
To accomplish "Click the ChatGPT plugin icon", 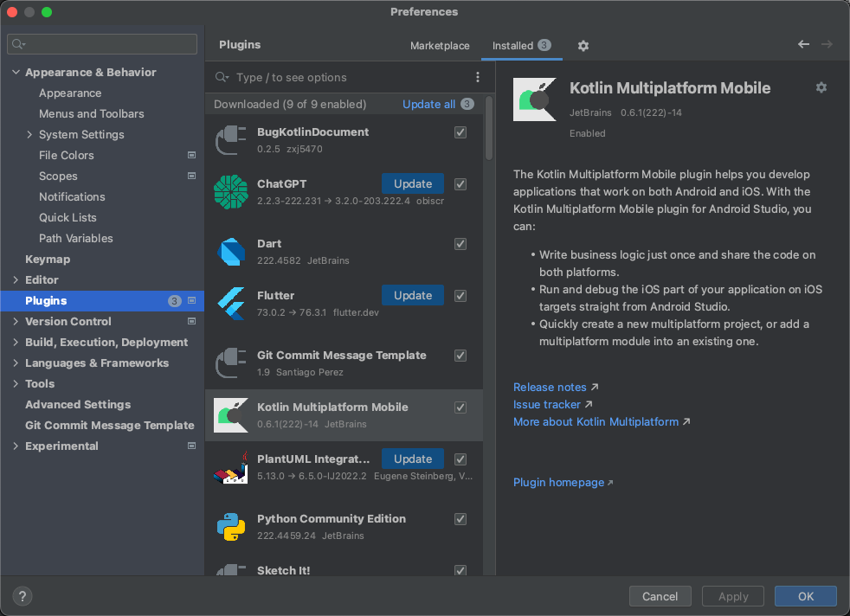I will (x=231, y=192).
